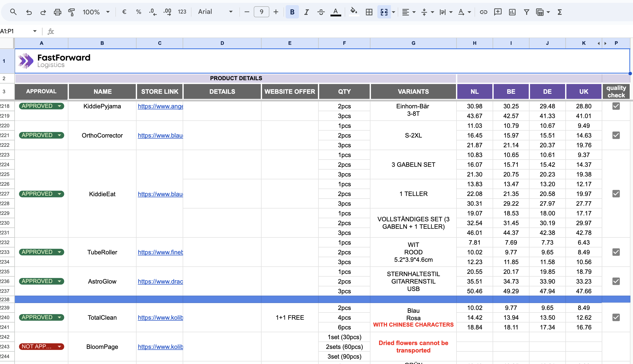
Task: Decrease decimal places
Action: [x=153, y=12]
